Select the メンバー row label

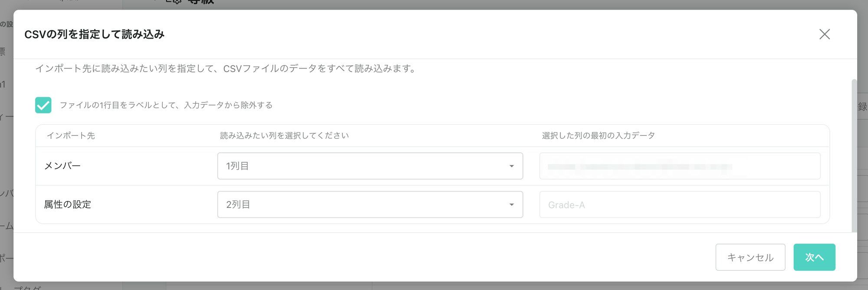[62, 166]
